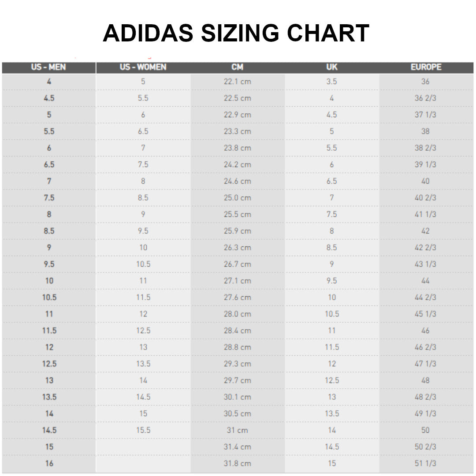Click the ADIDAS SIZING CHART title
The height and width of the screenshot is (476, 476).
click(236, 33)
